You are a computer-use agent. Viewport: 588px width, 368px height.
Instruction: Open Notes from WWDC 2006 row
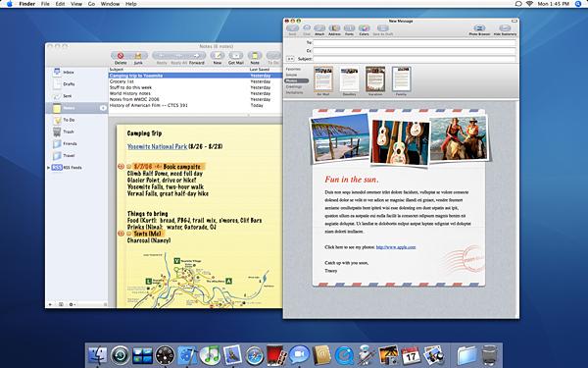point(195,99)
